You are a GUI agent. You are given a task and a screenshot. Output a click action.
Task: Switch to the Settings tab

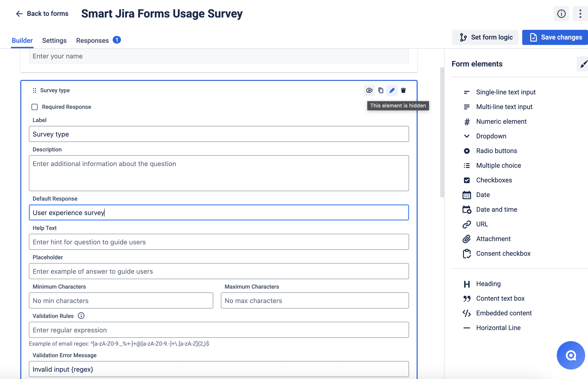[x=54, y=40]
